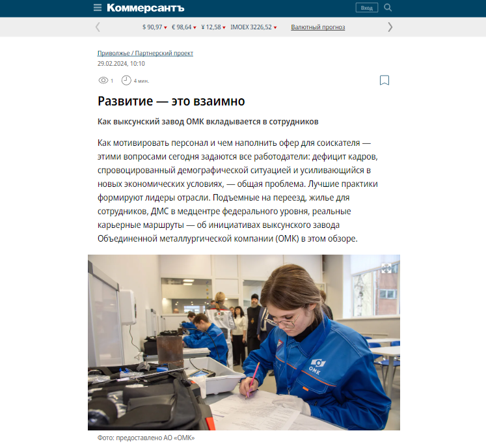Click the article photo of OMK worker

pyautogui.click(x=243, y=343)
